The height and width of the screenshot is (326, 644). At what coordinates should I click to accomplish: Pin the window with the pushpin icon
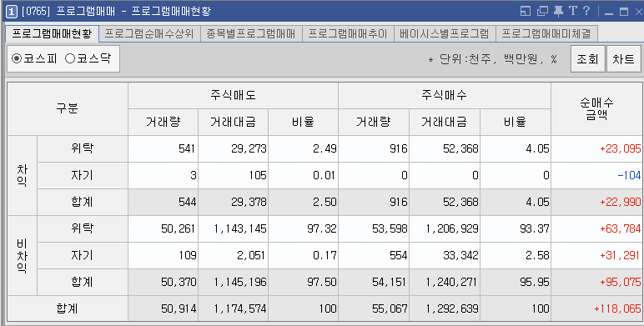click(558, 12)
